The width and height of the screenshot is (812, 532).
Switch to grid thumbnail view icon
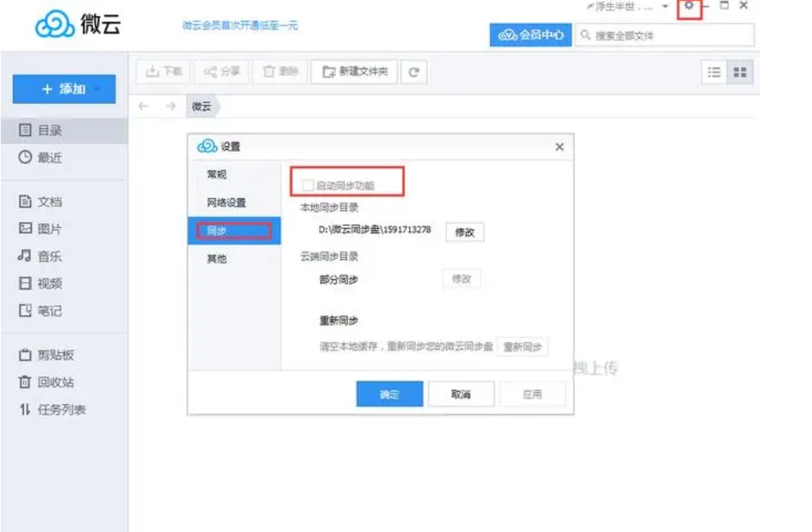pos(740,72)
